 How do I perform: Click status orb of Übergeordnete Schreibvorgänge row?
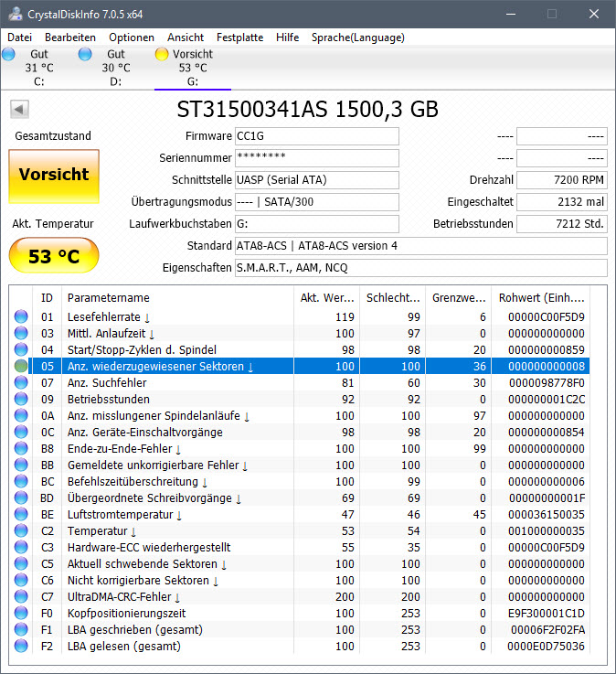tap(21, 497)
